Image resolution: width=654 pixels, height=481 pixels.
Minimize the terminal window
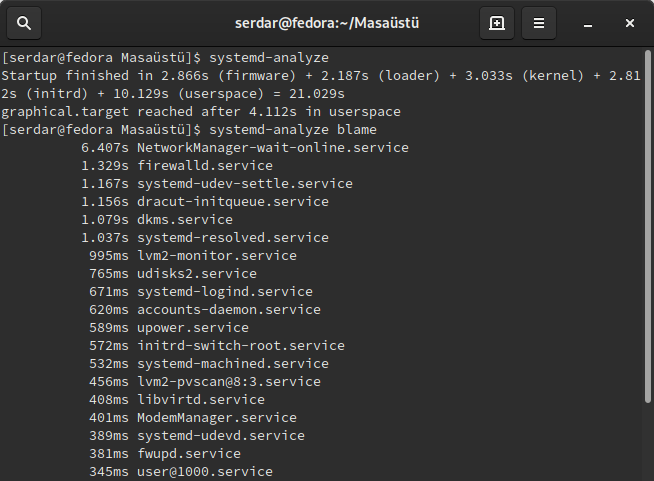click(x=588, y=23)
